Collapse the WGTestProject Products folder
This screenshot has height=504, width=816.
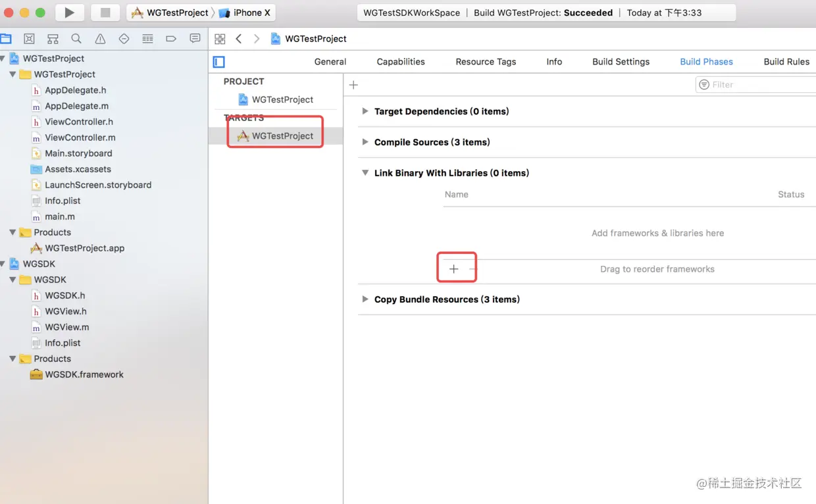click(13, 232)
